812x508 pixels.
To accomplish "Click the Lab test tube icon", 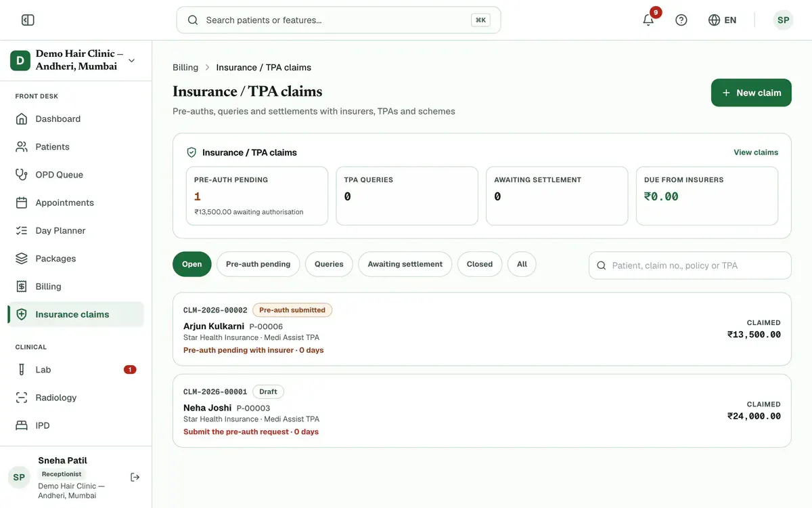I will pyautogui.click(x=22, y=370).
